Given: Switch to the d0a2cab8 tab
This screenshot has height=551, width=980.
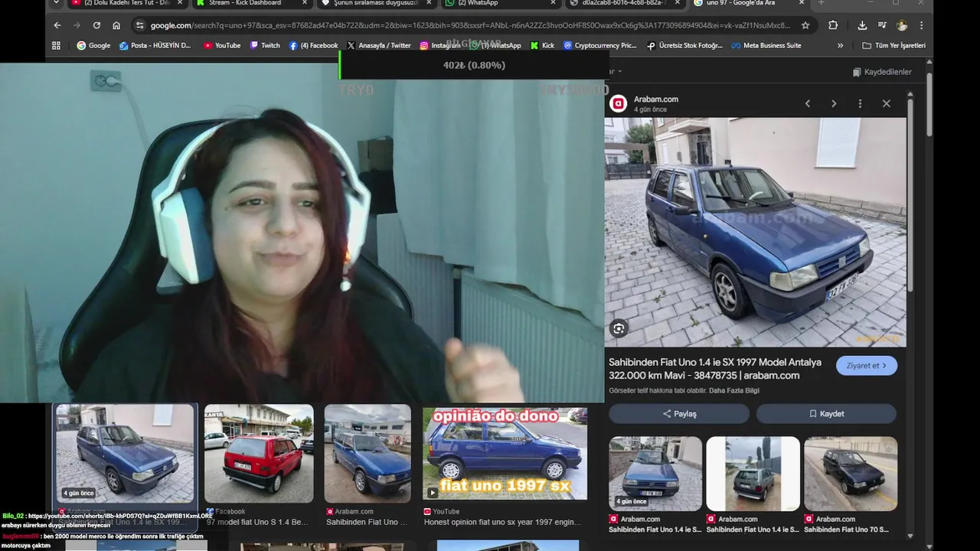Looking at the screenshot, I should (626, 3).
